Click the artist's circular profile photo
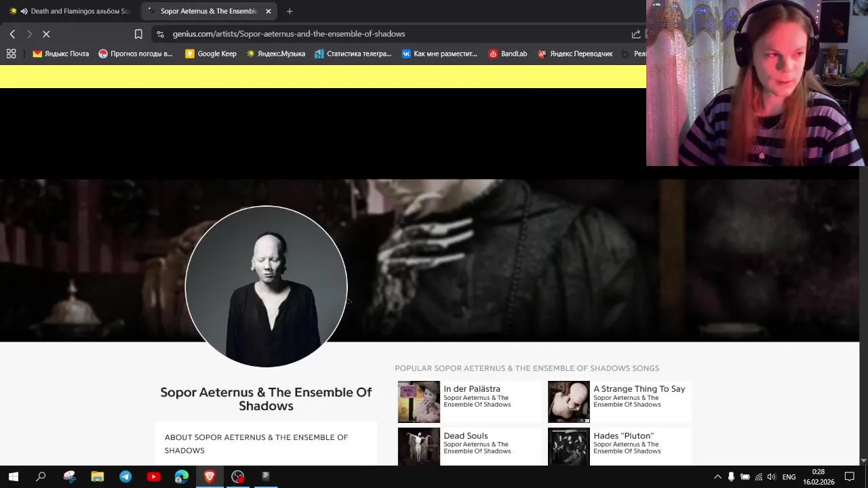This screenshot has height=488, width=868. coord(266,287)
